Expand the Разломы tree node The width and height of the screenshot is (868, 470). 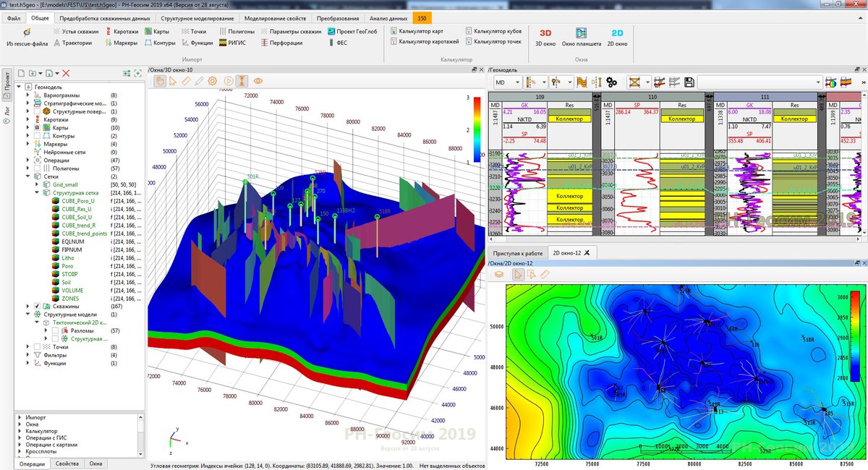pos(46,330)
